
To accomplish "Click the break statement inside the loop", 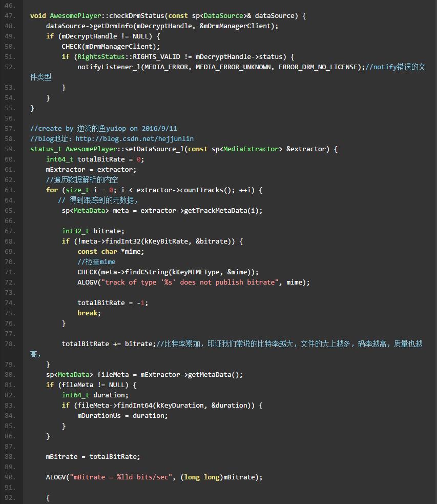I will click(89, 313).
